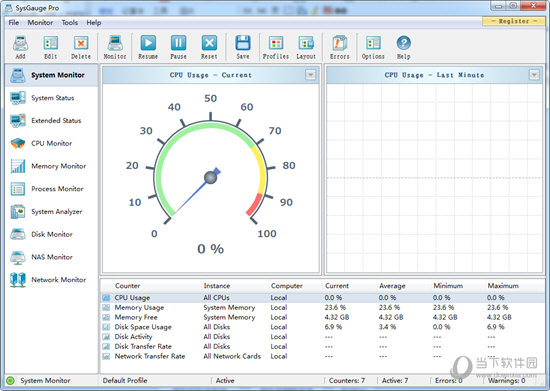
Task: Open the Layout toolbar icon
Action: [x=306, y=47]
